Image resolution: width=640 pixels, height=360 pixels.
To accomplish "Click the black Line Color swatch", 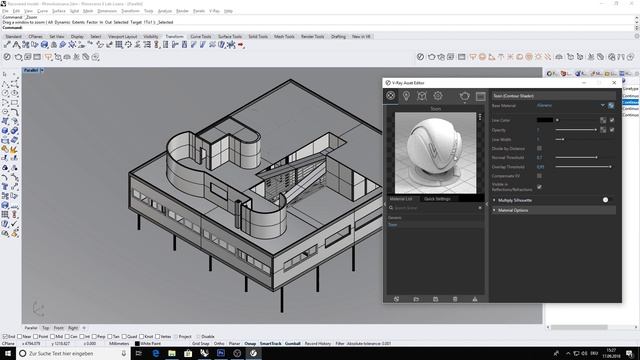I will click(544, 120).
